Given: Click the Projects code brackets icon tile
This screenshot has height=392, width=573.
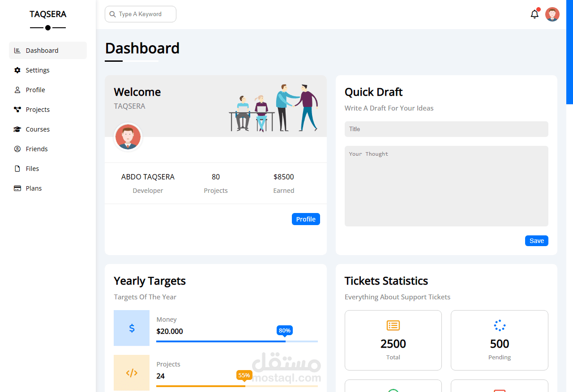Looking at the screenshot, I should tap(132, 373).
